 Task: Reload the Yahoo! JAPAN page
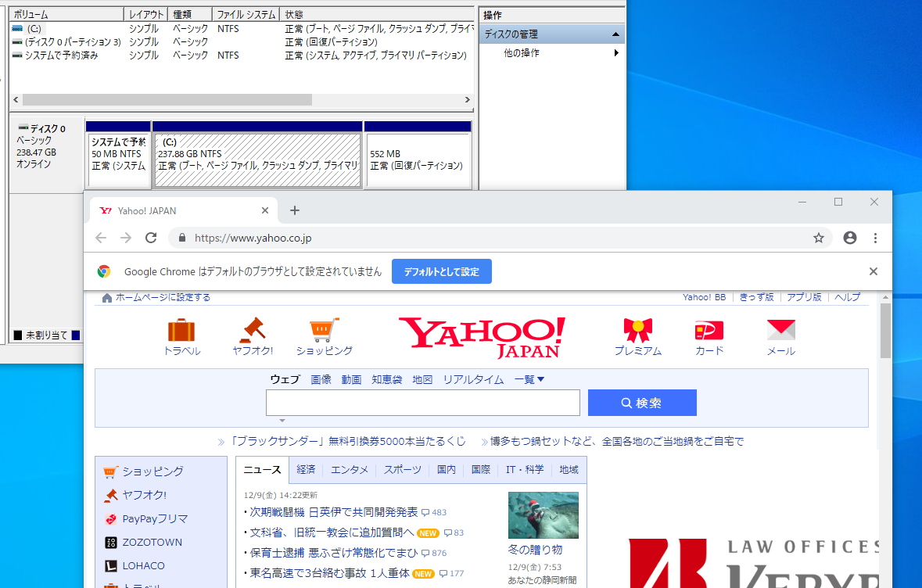[x=151, y=238]
